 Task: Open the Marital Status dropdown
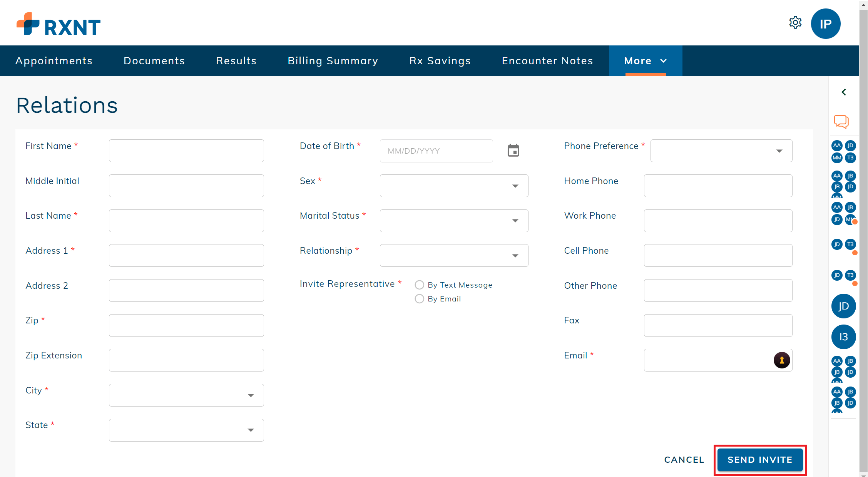453,221
